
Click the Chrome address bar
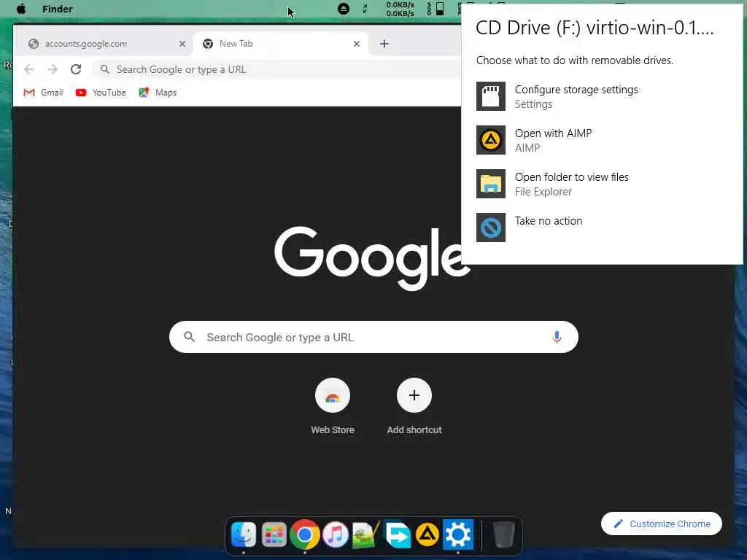click(278, 69)
